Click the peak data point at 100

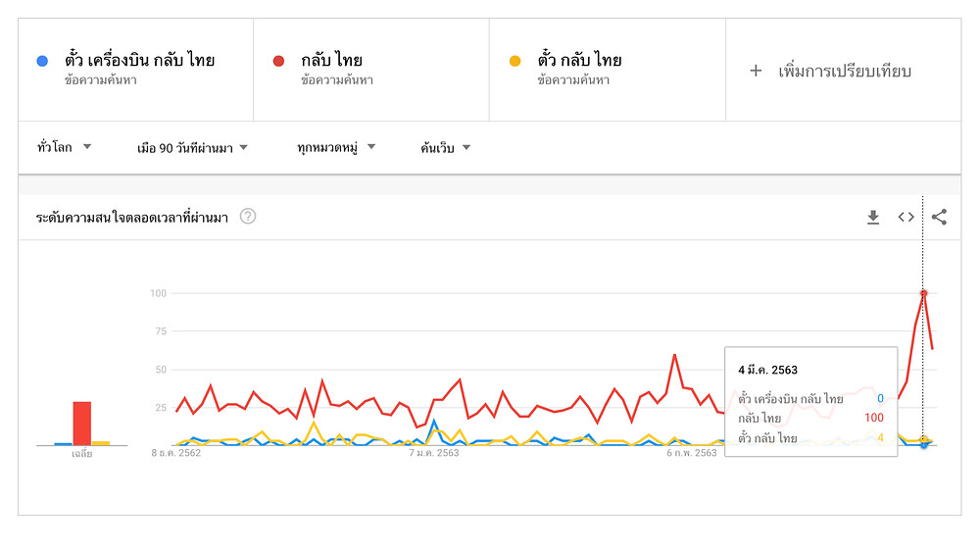(923, 293)
